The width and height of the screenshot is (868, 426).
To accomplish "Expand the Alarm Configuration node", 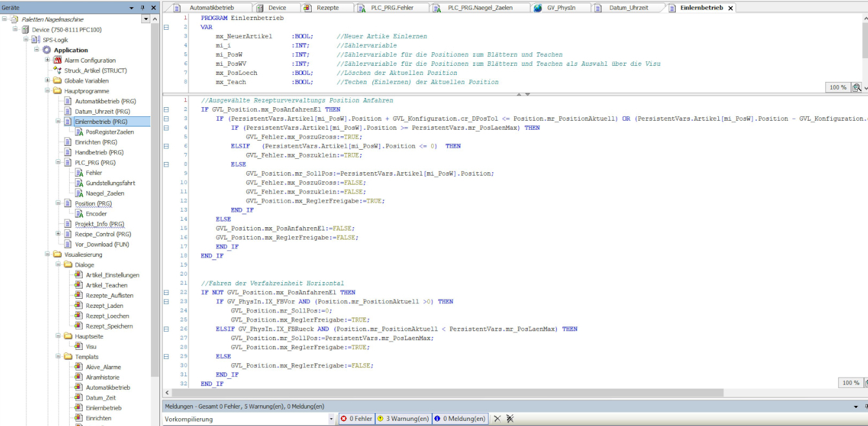I will (47, 60).
